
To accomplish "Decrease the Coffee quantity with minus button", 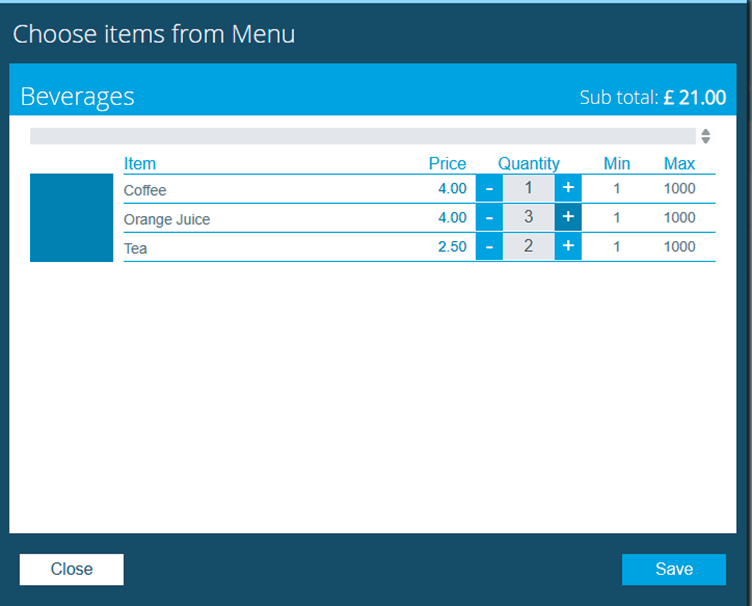I will [x=489, y=188].
